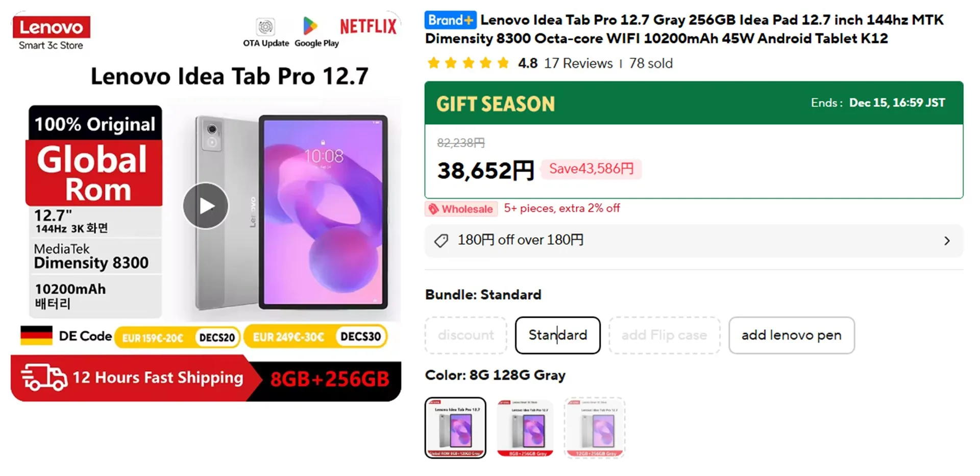Click the fast shipping truck icon

click(44, 378)
